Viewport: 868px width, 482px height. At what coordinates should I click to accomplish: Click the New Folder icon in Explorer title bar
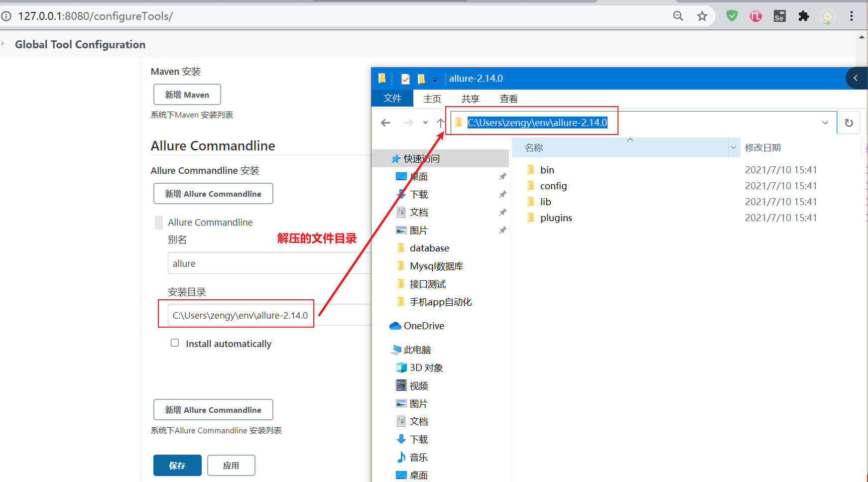[x=421, y=79]
